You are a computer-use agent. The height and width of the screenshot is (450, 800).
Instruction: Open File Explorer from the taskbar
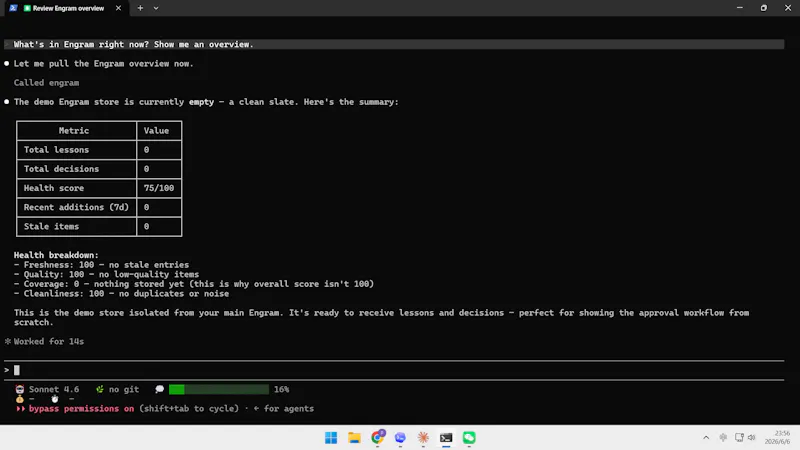tap(354, 438)
